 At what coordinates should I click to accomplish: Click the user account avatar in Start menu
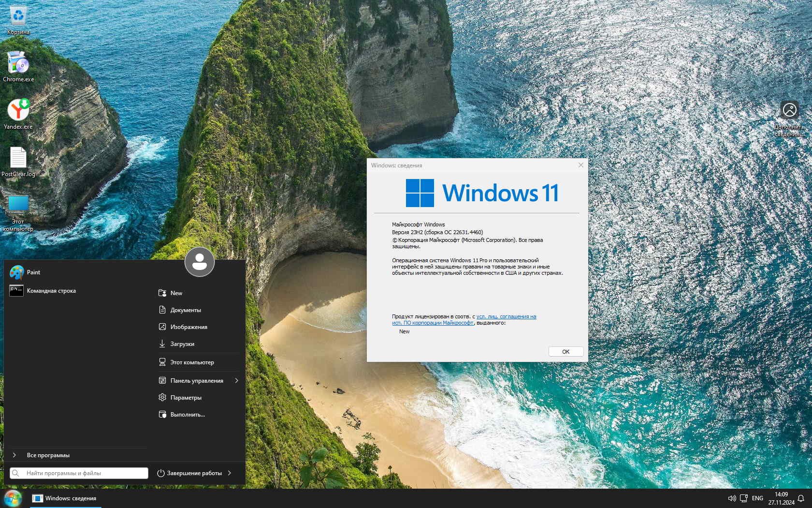coord(200,262)
